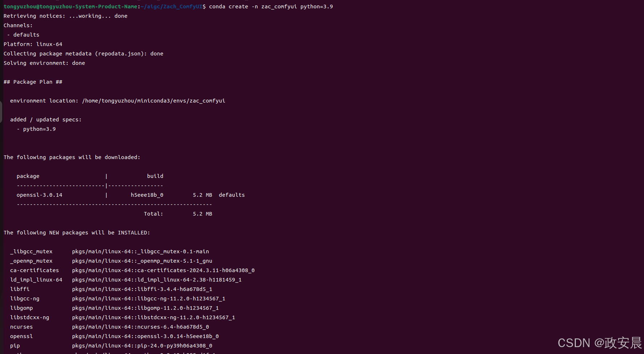
Task: Click the 'ld_impl_linux-64' package name
Action: (36, 280)
